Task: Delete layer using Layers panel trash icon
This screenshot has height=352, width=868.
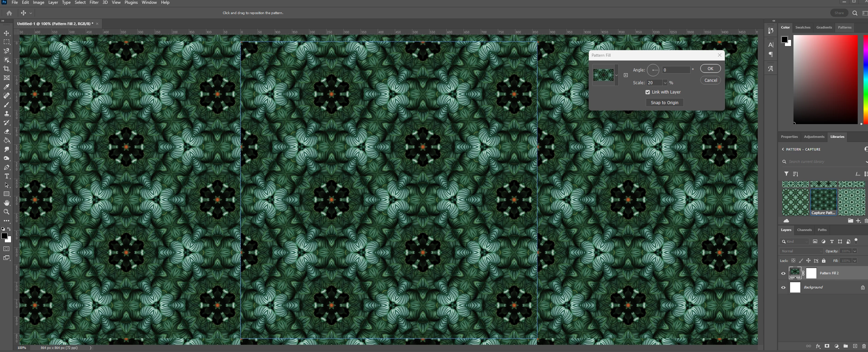Action: tap(864, 346)
